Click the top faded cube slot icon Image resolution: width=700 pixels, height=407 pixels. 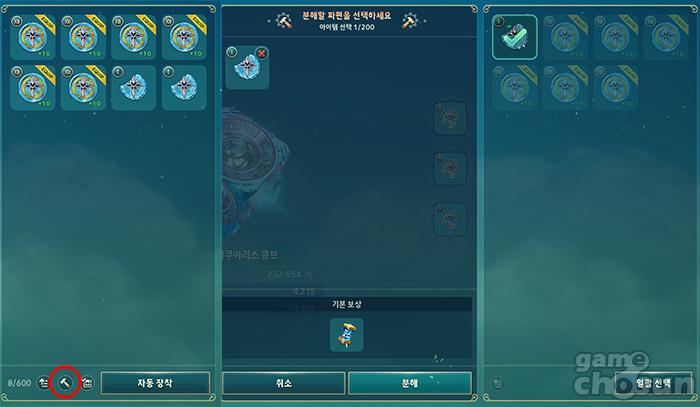(450, 118)
